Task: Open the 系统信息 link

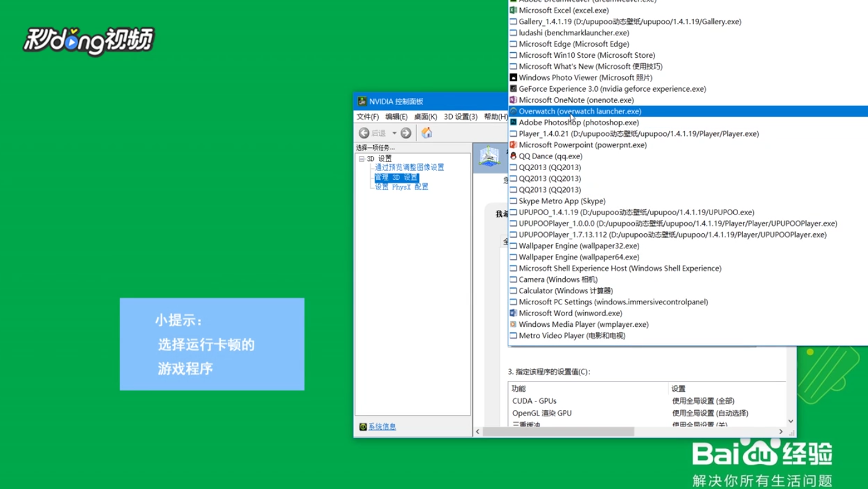Action: (x=382, y=427)
